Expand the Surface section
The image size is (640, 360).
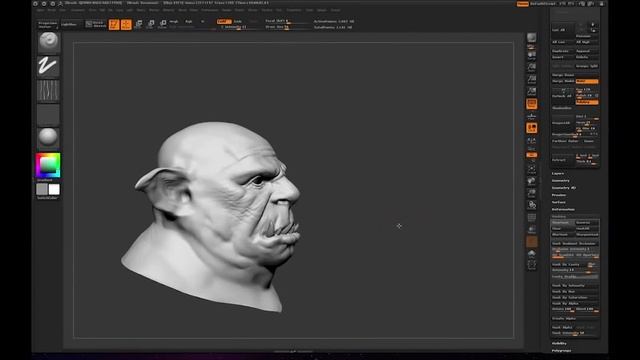coord(559,202)
